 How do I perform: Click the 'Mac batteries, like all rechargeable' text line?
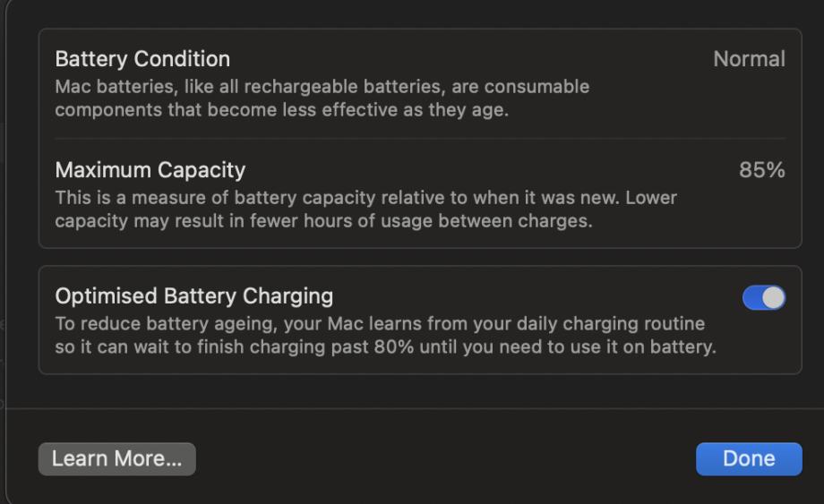(x=322, y=87)
